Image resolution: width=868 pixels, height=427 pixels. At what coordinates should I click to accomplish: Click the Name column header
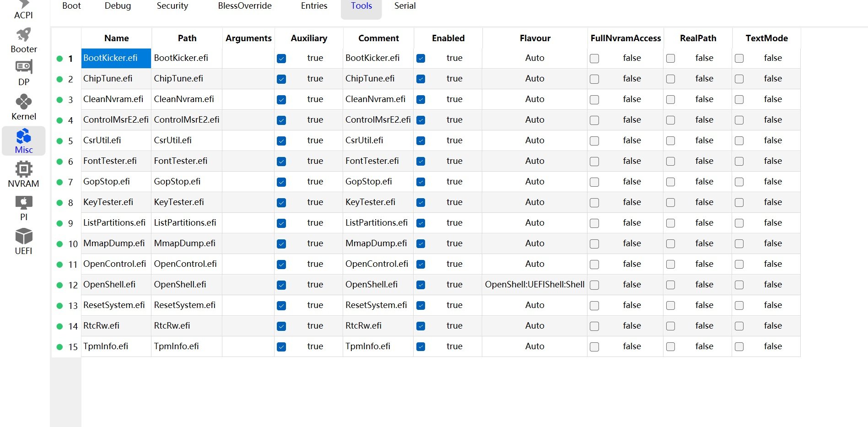coord(116,38)
